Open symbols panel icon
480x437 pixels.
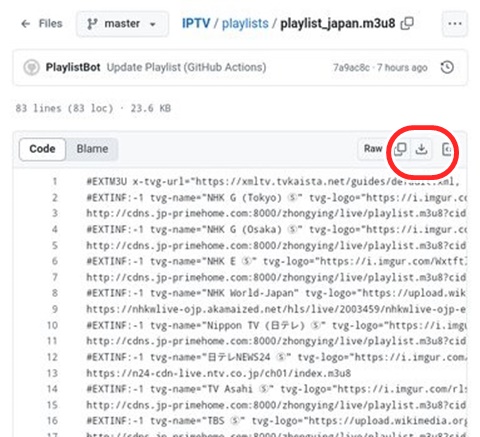[447, 149]
